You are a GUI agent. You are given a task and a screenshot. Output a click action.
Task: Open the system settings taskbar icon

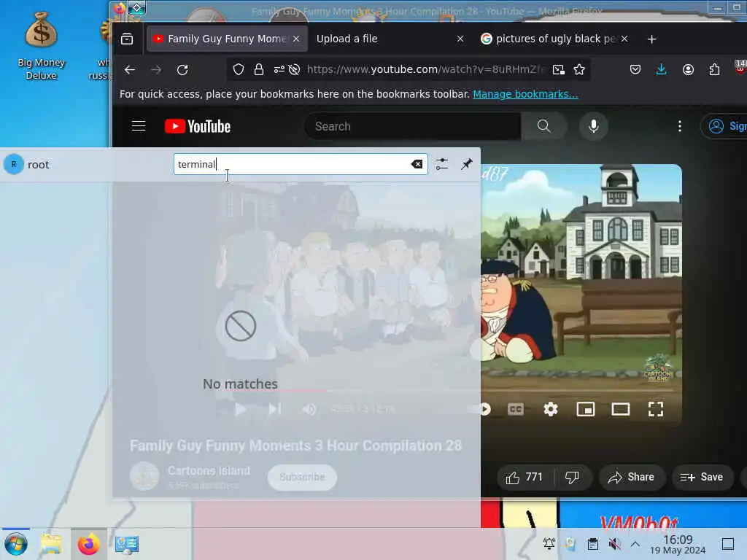tap(127, 544)
